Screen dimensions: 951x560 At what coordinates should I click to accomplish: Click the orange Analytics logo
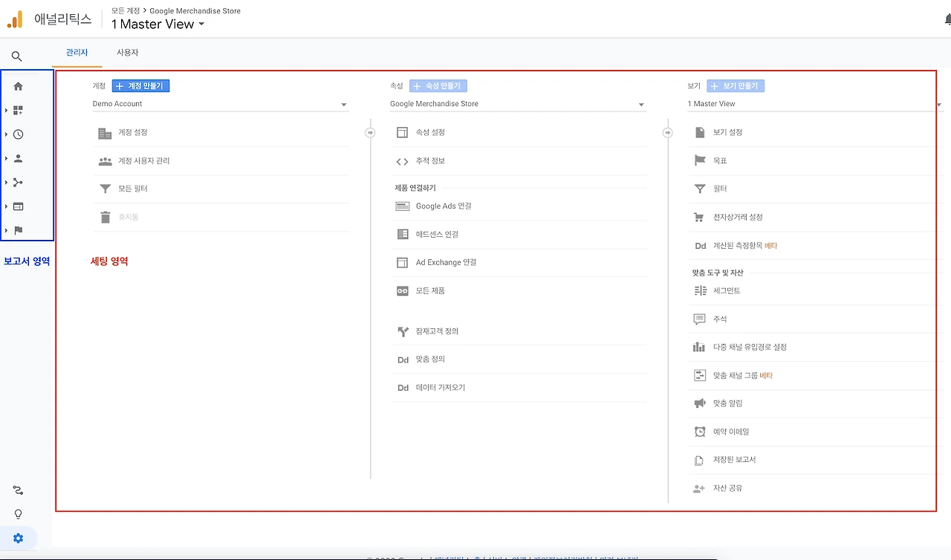click(x=15, y=19)
